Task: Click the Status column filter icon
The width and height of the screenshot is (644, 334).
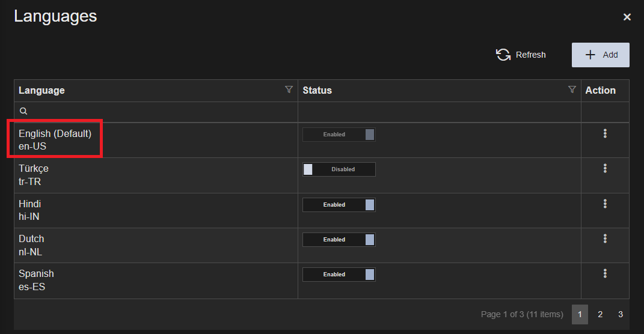Action: coord(572,90)
